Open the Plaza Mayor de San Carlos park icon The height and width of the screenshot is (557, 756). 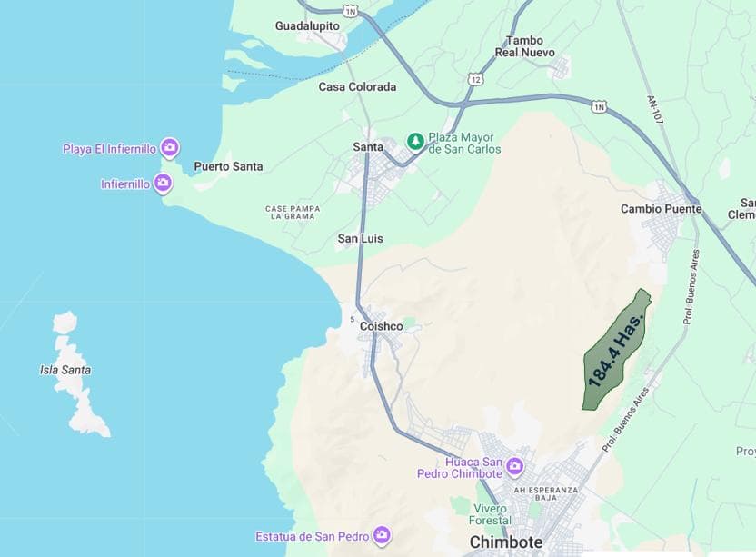pyautogui.click(x=415, y=142)
